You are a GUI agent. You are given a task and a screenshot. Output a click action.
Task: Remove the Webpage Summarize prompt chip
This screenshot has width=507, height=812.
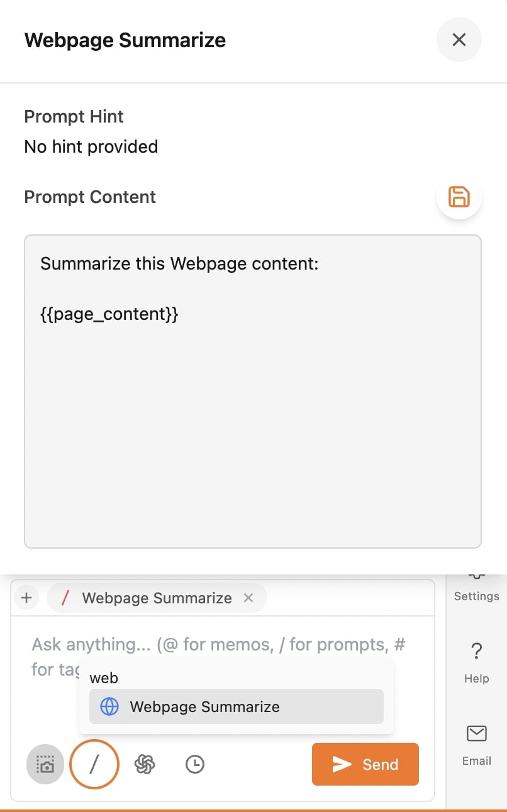248,598
